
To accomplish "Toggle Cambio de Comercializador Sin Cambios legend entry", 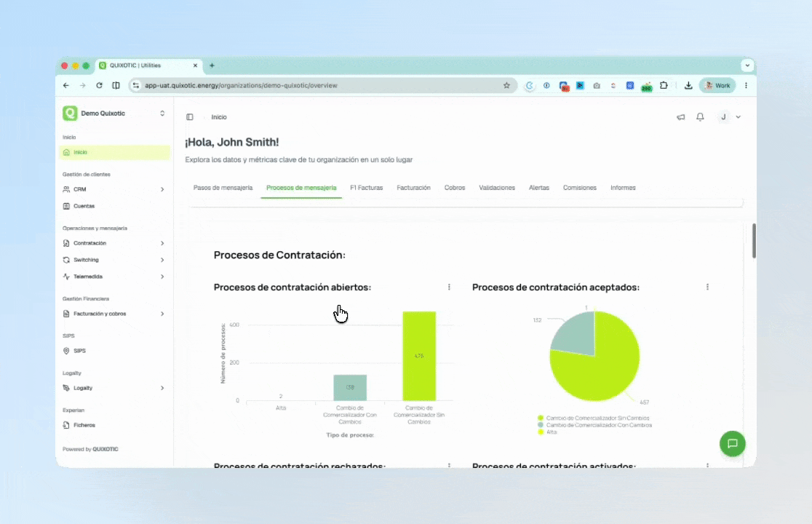I will click(x=594, y=418).
